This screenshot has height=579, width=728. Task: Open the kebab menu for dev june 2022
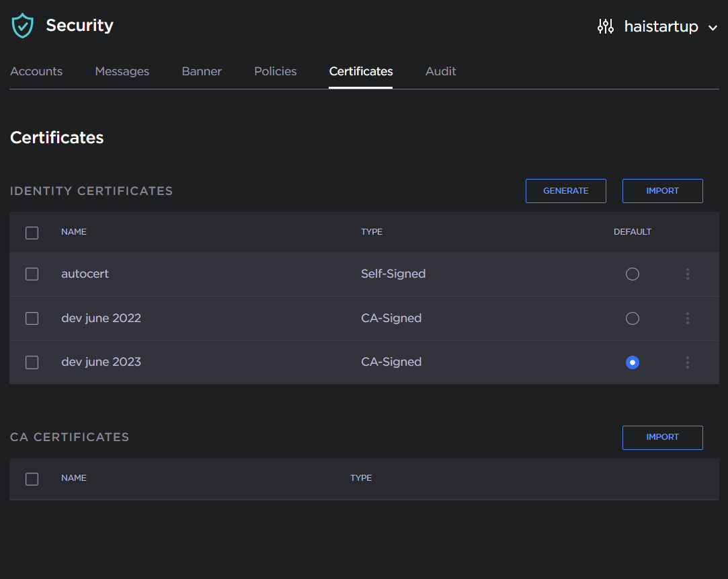687,318
